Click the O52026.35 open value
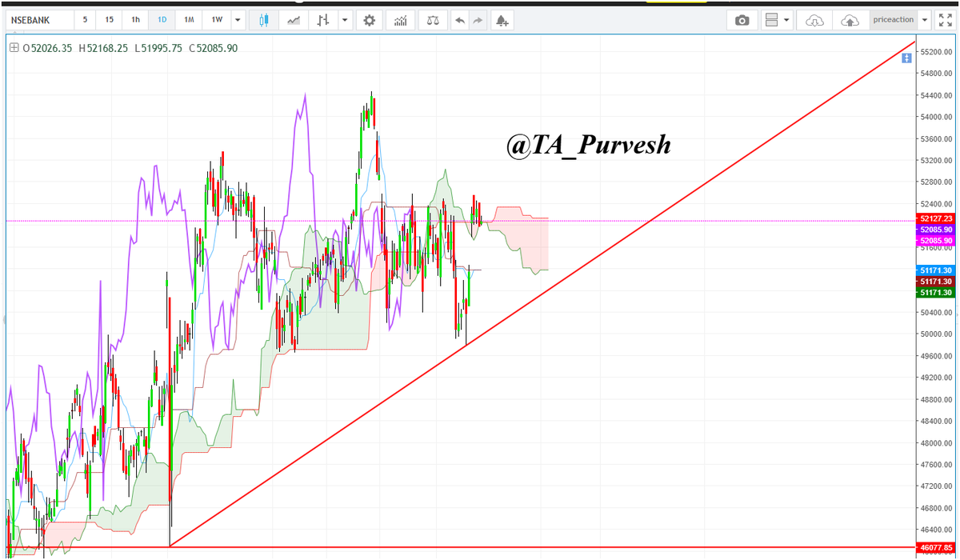Image resolution: width=960 pixels, height=560 pixels. point(47,48)
